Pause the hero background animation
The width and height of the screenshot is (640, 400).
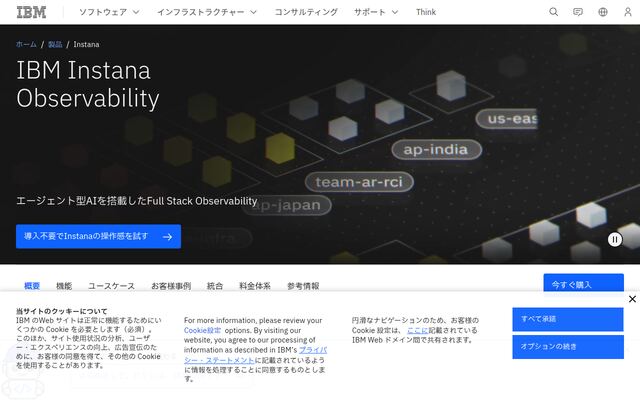pos(615,239)
